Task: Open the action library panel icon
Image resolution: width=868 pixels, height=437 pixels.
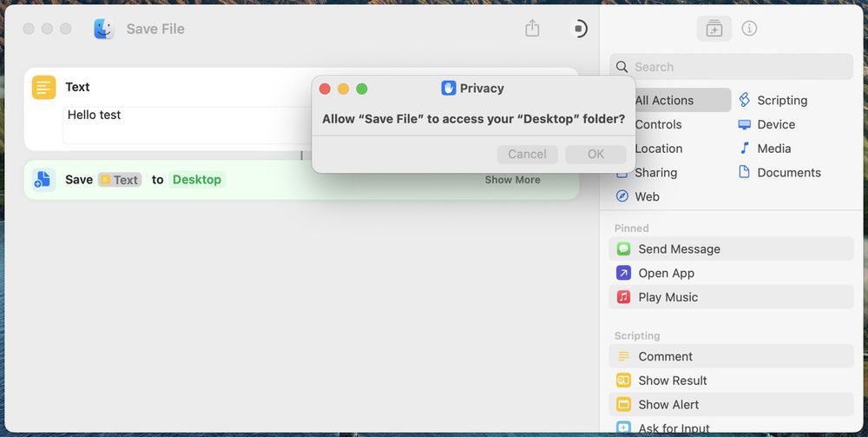Action: (714, 29)
